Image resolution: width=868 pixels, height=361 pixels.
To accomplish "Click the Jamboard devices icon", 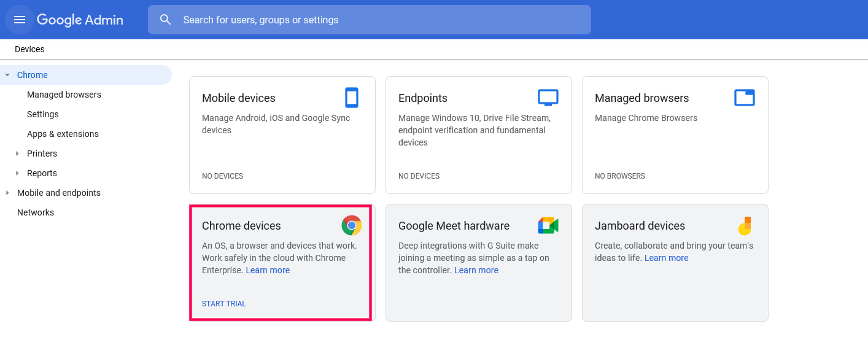I will pyautogui.click(x=745, y=226).
